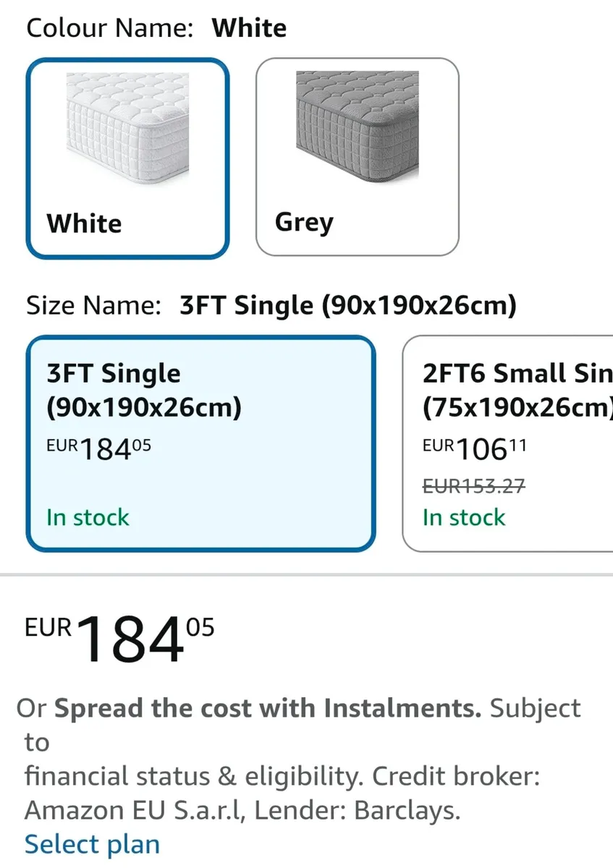Open the Select plan link
613x868 pixels.
click(x=91, y=843)
